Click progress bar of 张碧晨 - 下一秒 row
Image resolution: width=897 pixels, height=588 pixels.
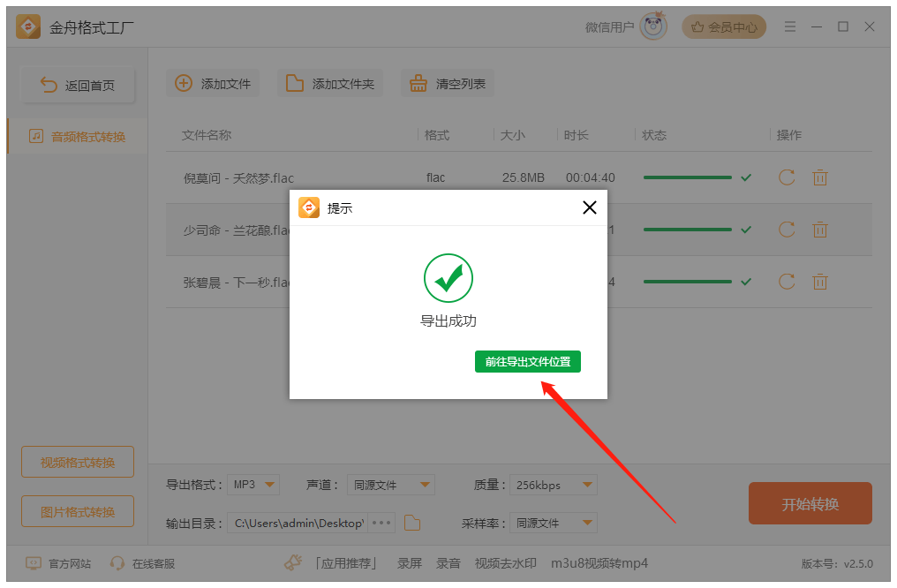[687, 282]
